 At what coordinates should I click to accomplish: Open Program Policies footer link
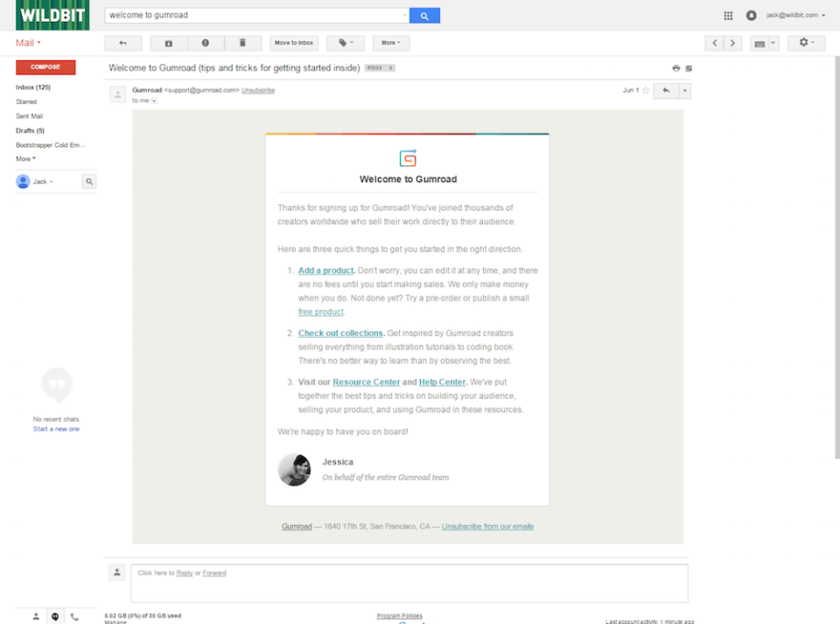click(400, 616)
